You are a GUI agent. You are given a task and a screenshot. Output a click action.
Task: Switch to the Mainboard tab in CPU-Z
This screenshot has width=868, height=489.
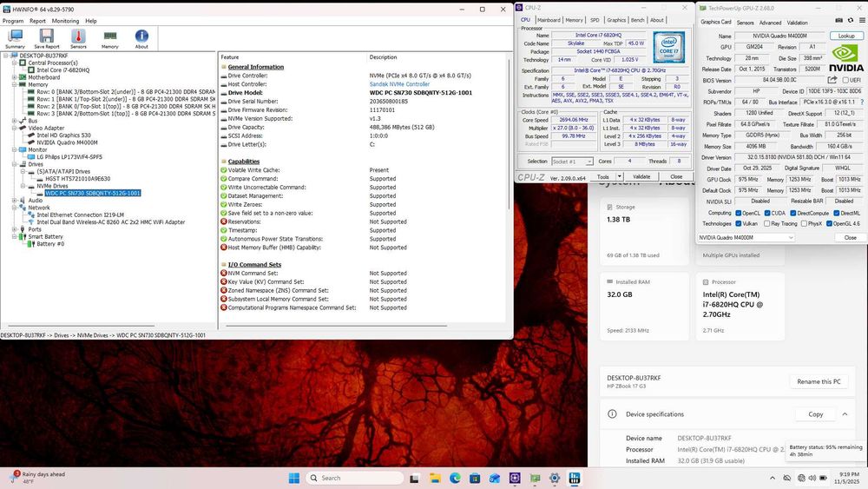[549, 20]
